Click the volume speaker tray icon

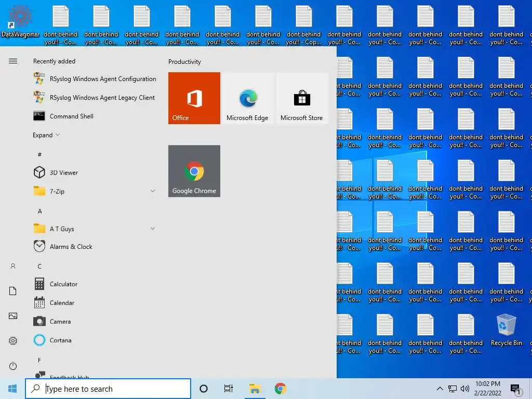click(x=465, y=389)
